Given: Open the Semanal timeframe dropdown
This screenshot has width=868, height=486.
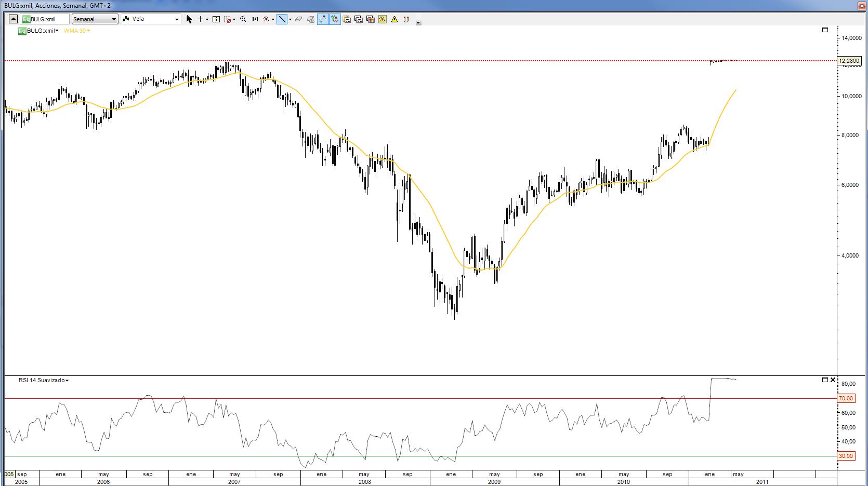Looking at the screenshot, I should (x=95, y=19).
